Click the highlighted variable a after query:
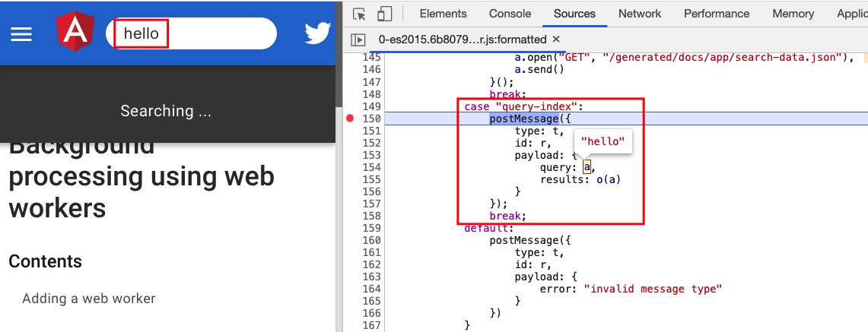The width and height of the screenshot is (868, 332). click(x=587, y=167)
